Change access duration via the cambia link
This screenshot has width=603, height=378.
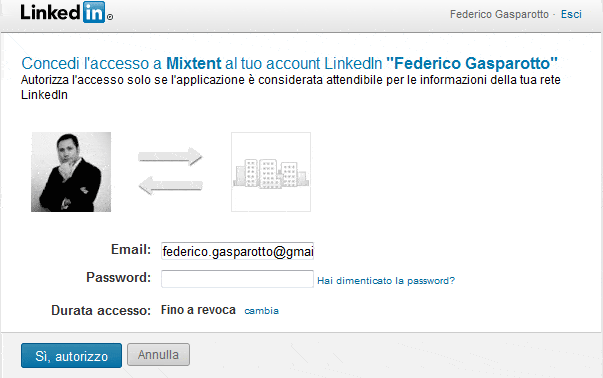(x=262, y=310)
